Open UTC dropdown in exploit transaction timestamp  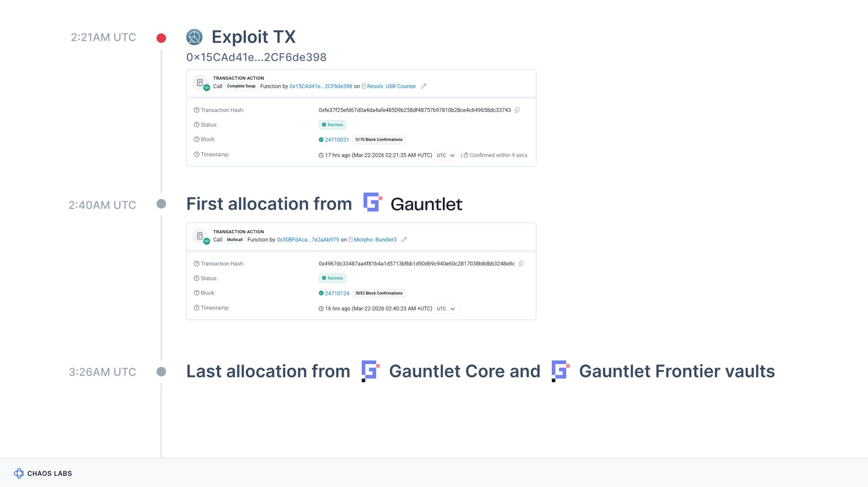coord(446,155)
